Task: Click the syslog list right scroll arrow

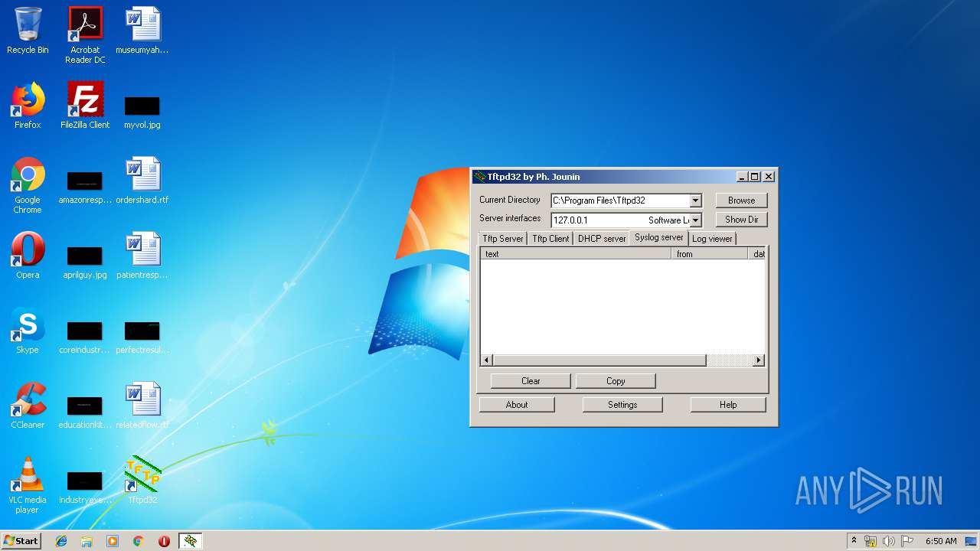Action: (759, 360)
